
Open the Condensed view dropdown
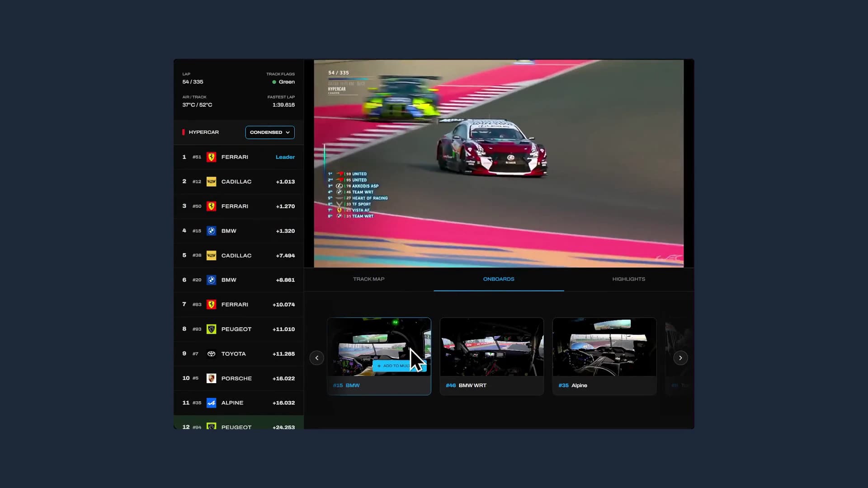tap(270, 132)
